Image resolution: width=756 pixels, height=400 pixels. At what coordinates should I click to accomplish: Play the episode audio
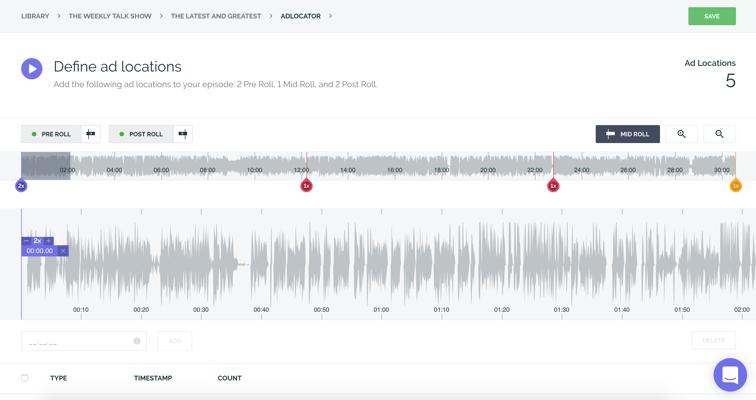[x=32, y=69]
